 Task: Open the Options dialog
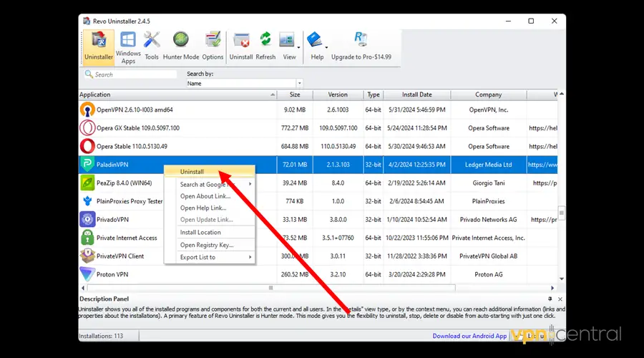tap(213, 47)
